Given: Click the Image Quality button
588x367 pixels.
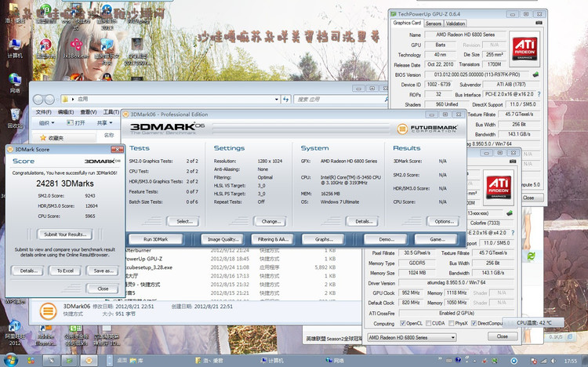Looking at the screenshot, I should pyautogui.click(x=223, y=239).
